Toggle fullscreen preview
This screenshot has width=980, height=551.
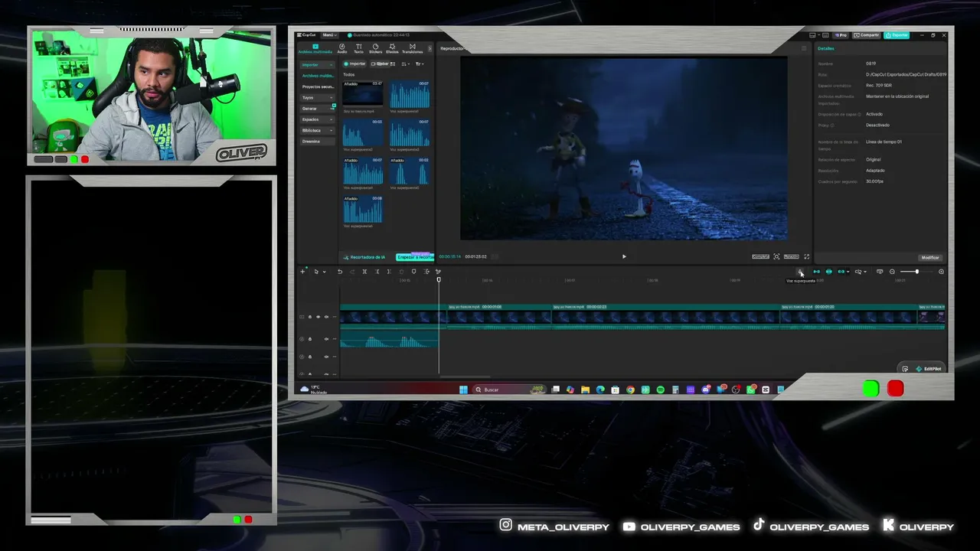pyautogui.click(x=806, y=256)
